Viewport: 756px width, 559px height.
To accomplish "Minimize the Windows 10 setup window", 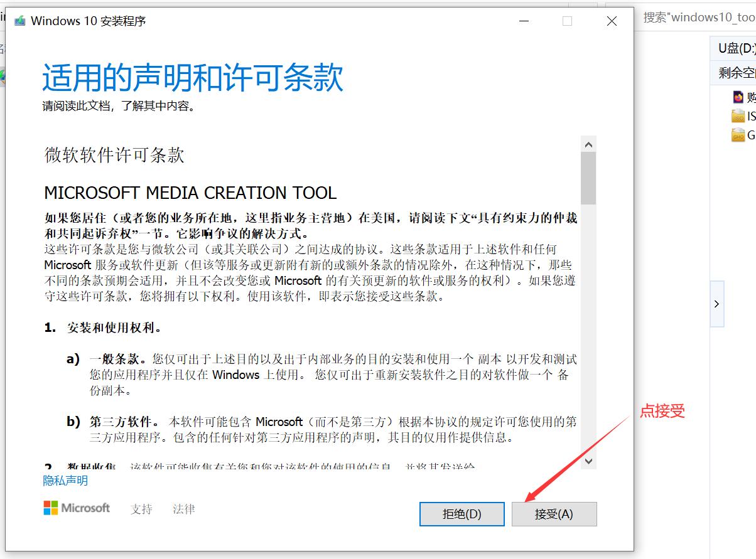I will [x=524, y=21].
